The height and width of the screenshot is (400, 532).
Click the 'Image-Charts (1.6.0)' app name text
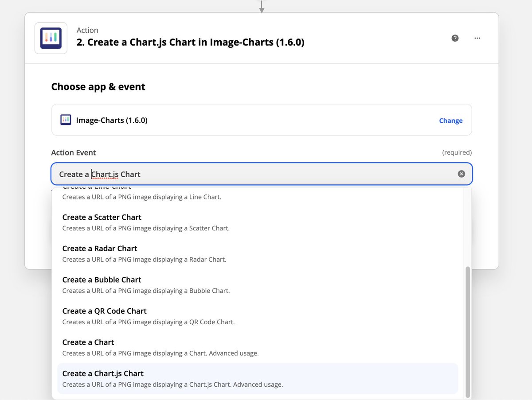click(112, 120)
